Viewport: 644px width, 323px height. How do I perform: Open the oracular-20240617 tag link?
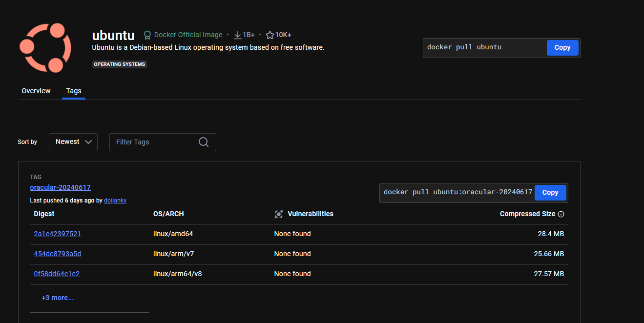click(x=61, y=187)
